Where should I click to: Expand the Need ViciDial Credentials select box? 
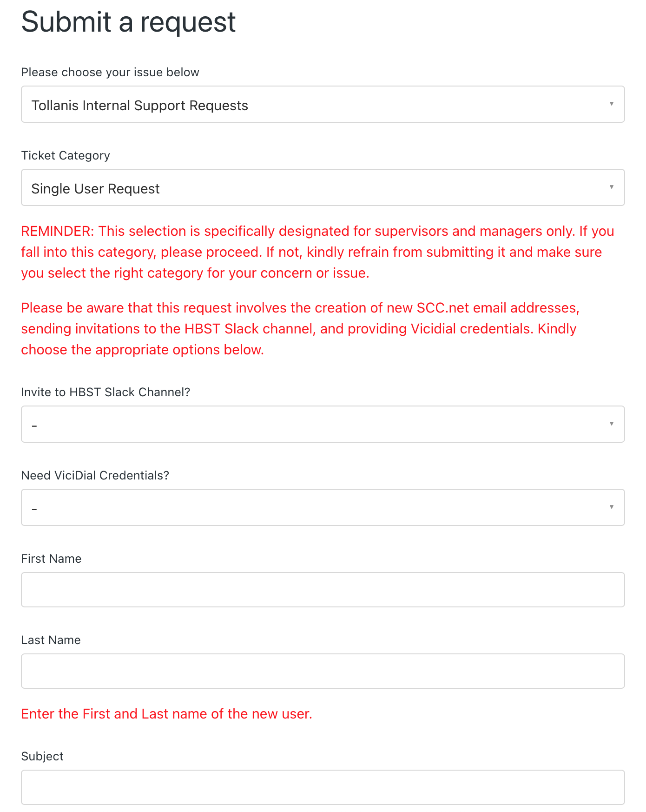(x=323, y=508)
